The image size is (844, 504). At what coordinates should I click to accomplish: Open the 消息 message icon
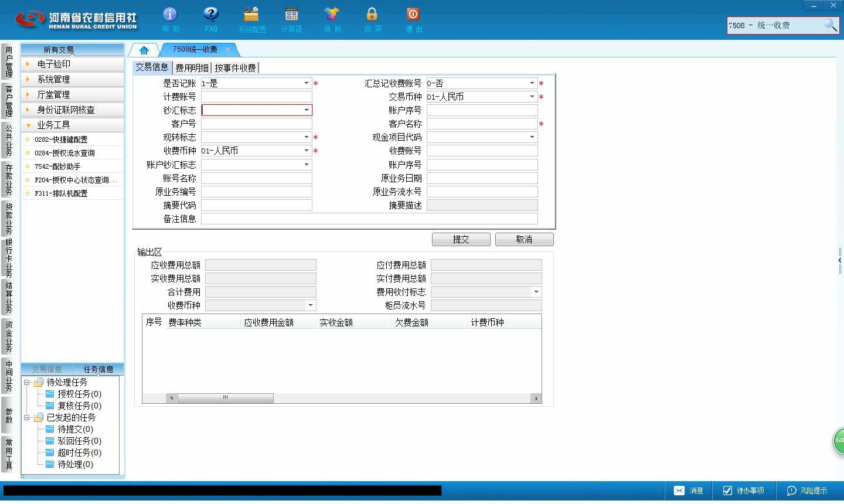coord(689,491)
